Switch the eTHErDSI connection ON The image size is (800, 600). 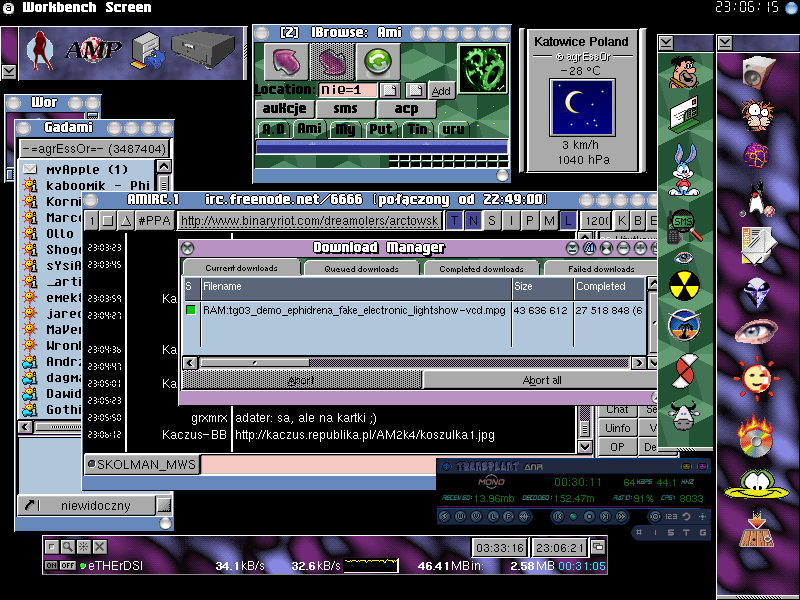[x=51, y=565]
